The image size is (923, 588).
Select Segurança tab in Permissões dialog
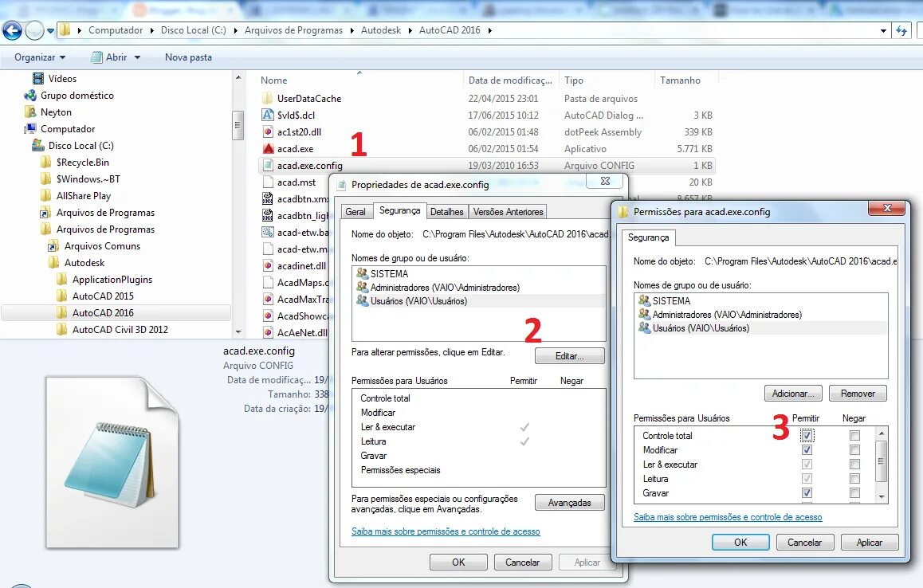pyautogui.click(x=649, y=237)
